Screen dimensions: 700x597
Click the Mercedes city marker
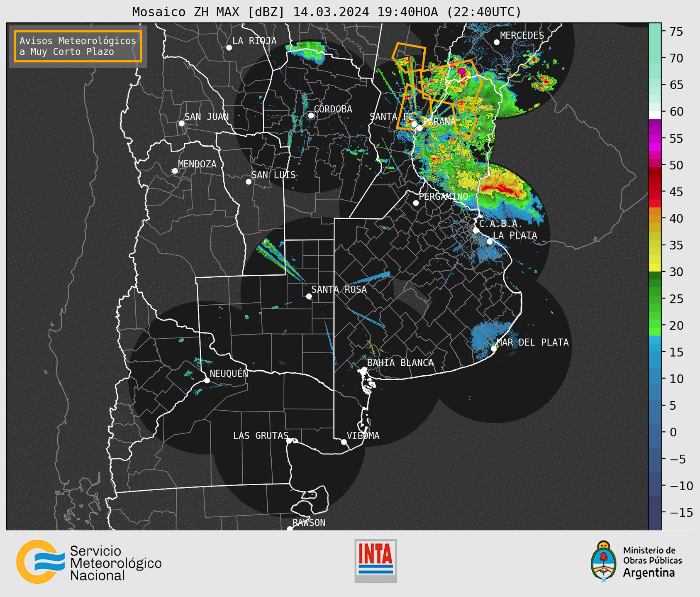[497, 42]
